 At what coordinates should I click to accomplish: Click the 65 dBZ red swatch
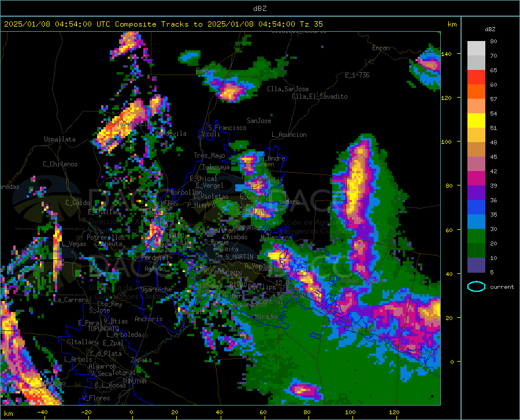(x=476, y=77)
